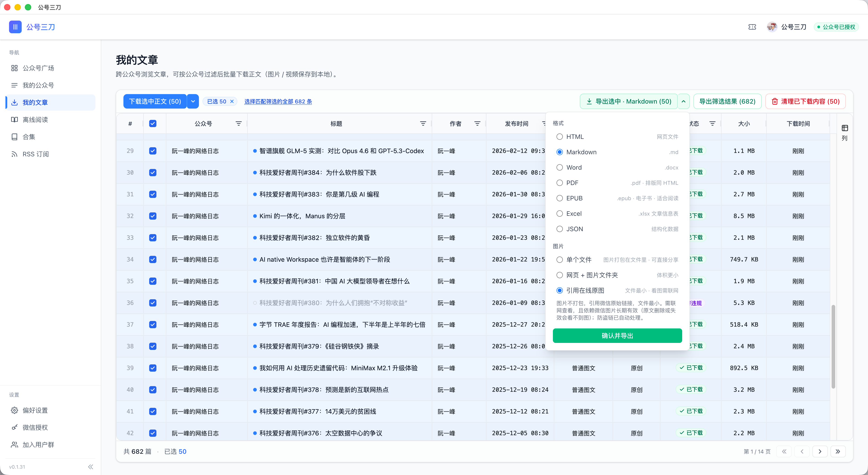Image resolution: width=868 pixels, height=475 pixels.
Task: Select PDF format radio button
Action: tap(560, 183)
